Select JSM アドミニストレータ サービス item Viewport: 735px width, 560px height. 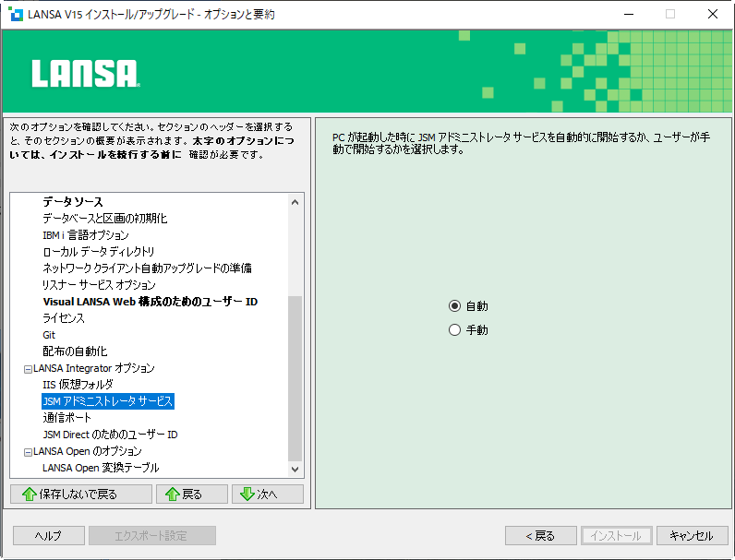coord(108,401)
